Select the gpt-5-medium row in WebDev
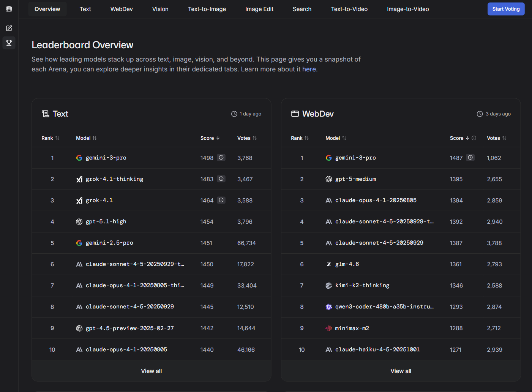The image size is (532, 392). pyautogui.click(x=355, y=179)
